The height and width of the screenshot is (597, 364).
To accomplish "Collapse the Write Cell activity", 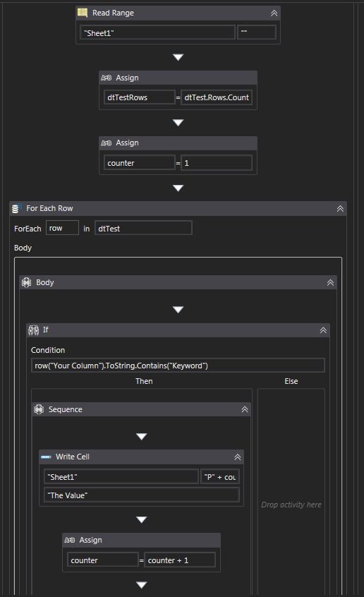I will (238, 457).
